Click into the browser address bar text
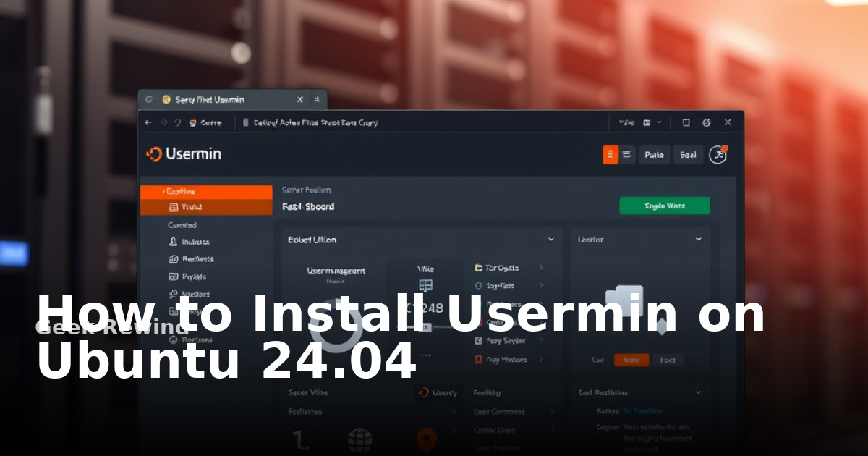868x456 pixels. pyautogui.click(x=315, y=122)
